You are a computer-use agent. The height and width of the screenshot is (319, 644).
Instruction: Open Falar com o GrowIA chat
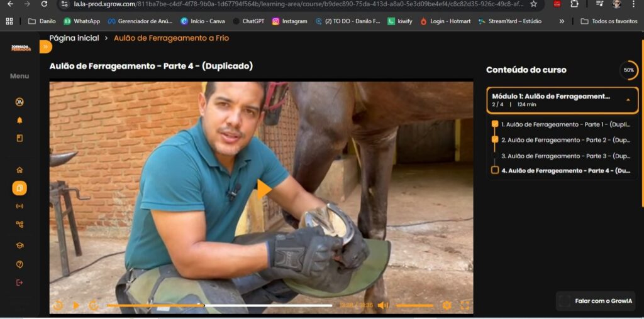coord(596,301)
